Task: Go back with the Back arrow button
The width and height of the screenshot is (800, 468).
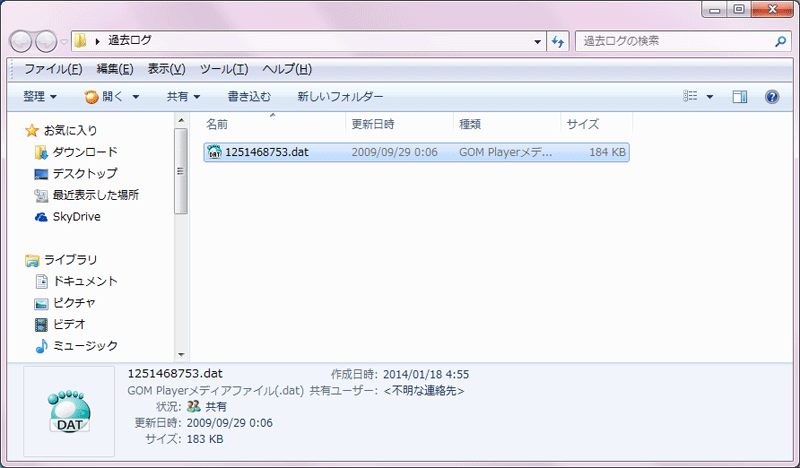Action: point(21,41)
